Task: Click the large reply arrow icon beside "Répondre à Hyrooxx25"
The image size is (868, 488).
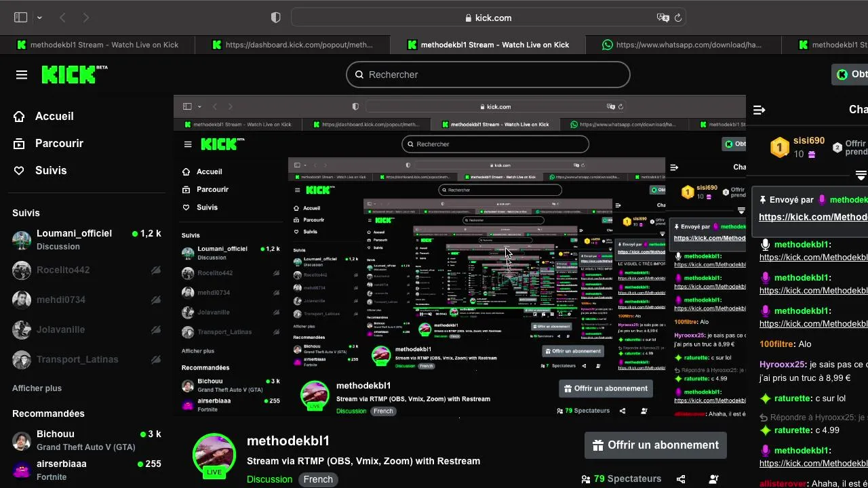Action: [x=764, y=418]
